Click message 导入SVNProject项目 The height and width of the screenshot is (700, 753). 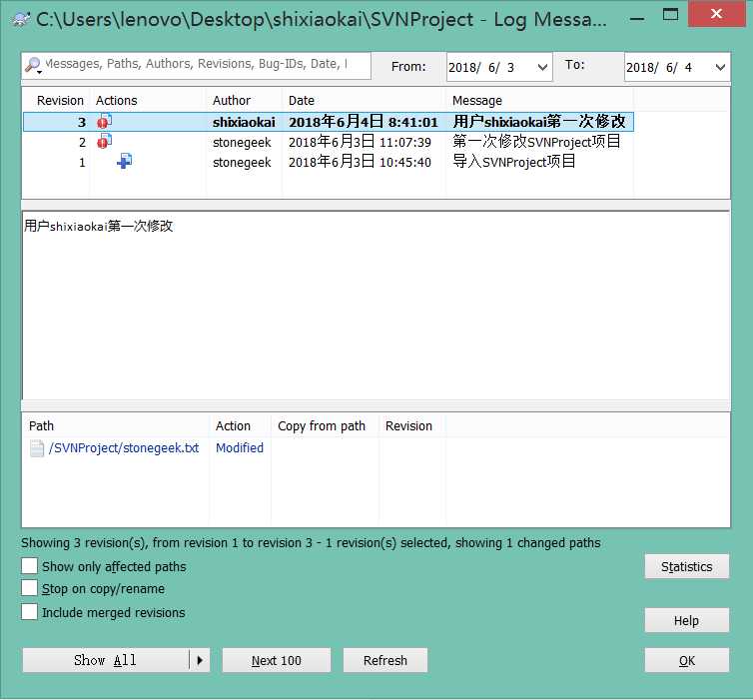[514, 162]
